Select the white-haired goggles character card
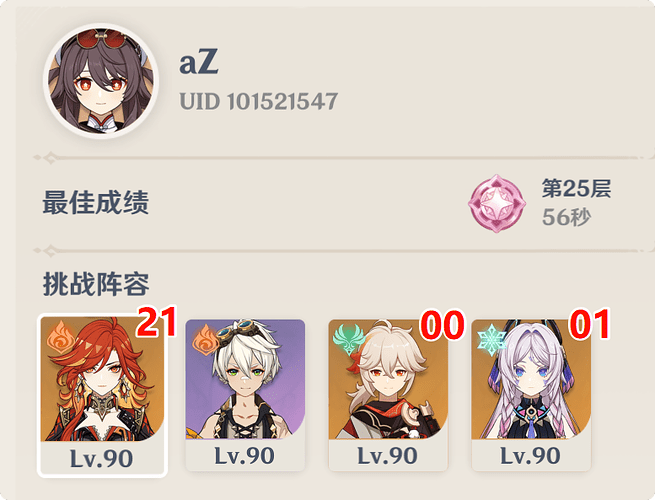 245,395
